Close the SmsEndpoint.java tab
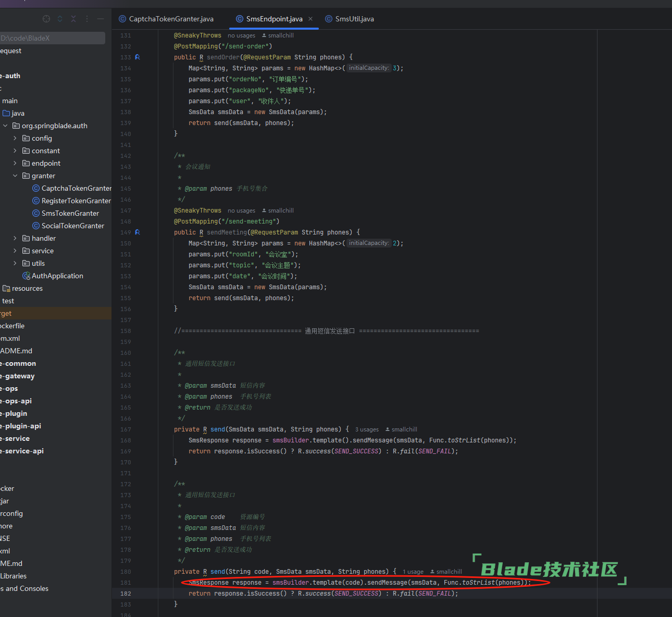 310,19
